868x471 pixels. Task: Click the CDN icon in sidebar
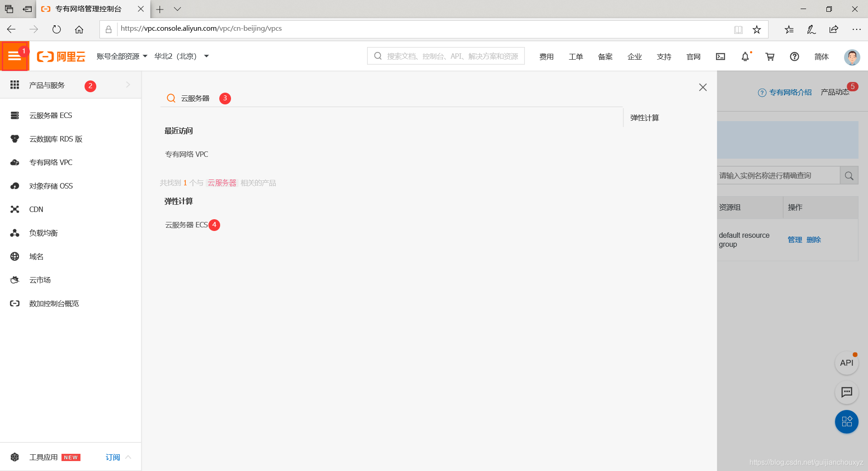[x=15, y=209]
